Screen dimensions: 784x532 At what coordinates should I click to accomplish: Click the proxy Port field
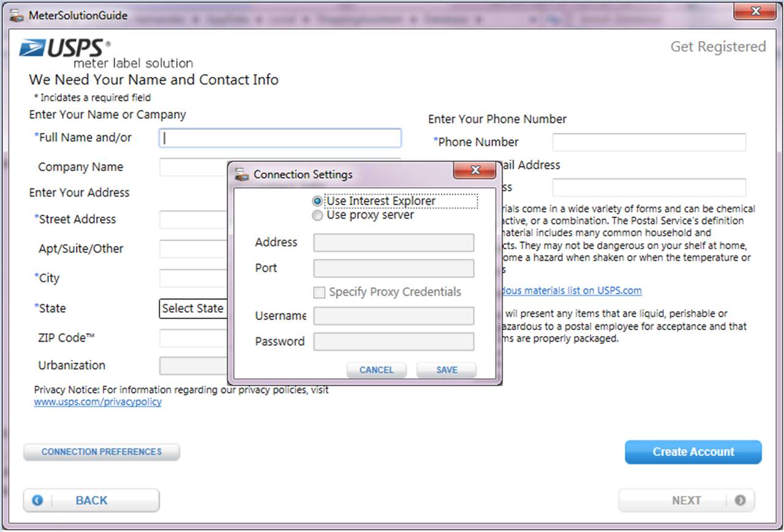[394, 268]
